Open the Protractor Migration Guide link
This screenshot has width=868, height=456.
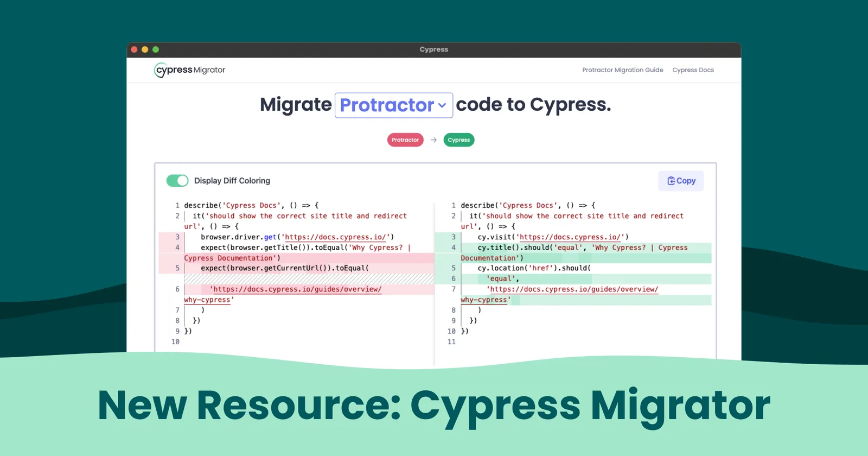tap(622, 70)
